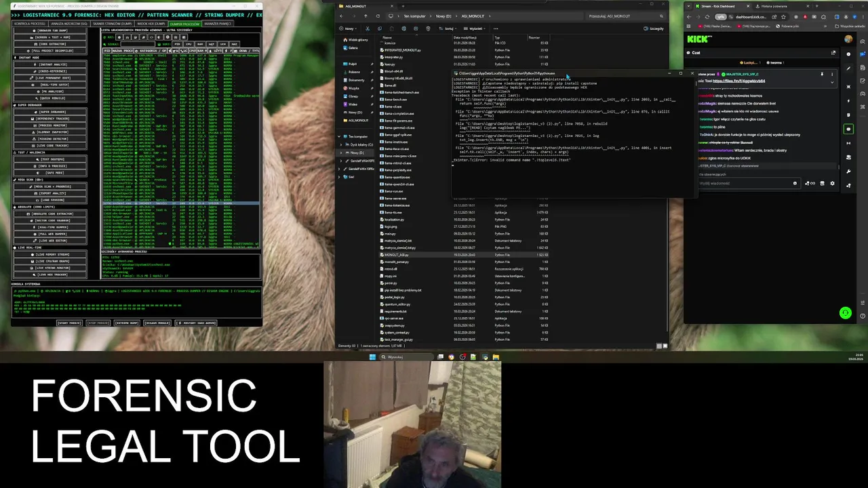Open the Explorer toolbar three-dots menu
868x488 pixels.
pyautogui.click(x=496, y=28)
